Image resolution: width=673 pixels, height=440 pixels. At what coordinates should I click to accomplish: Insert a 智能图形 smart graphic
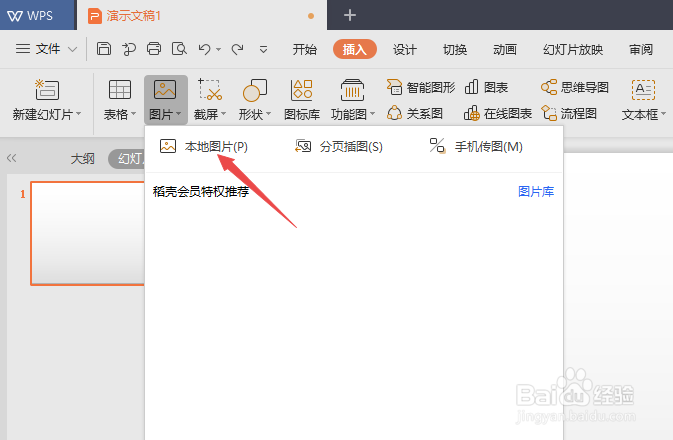point(421,87)
